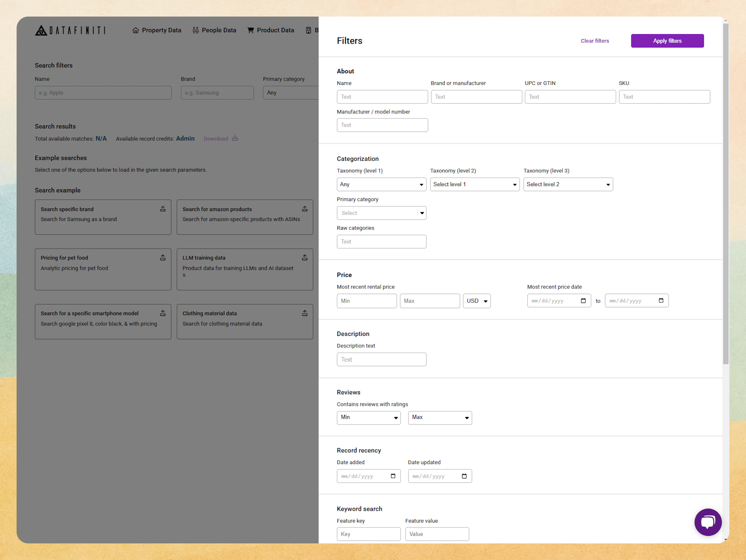Viewport: 746px width, 560px height.
Task: Open the Taxonomy level 1 dropdown
Action: [x=381, y=184]
